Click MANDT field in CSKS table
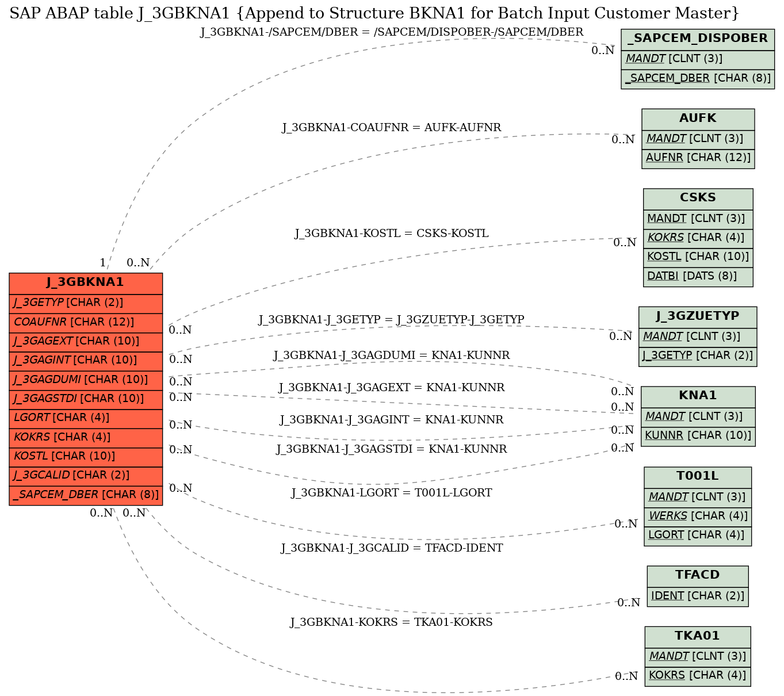Viewport: 784px width, 696px height. click(x=698, y=219)
